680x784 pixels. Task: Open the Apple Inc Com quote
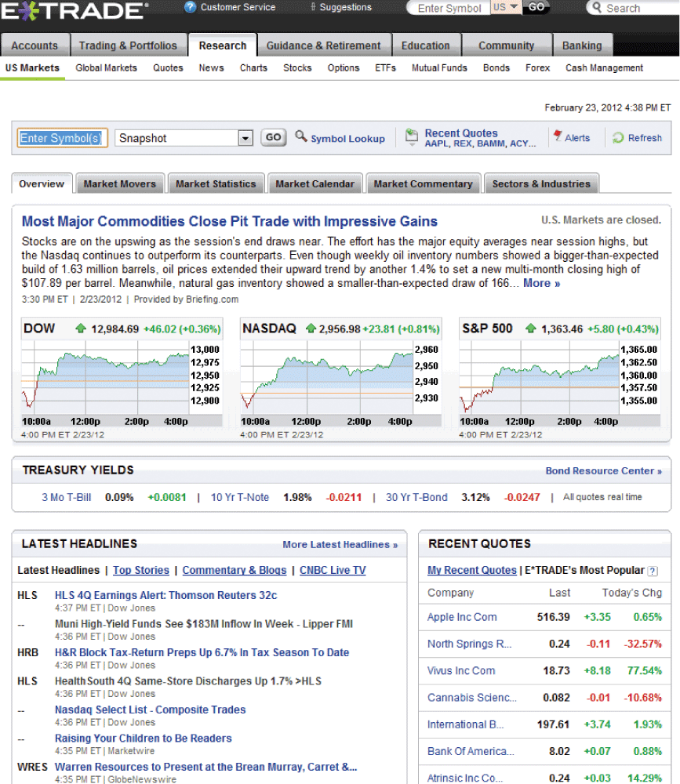pyautogui.click(x=462, y=618)
